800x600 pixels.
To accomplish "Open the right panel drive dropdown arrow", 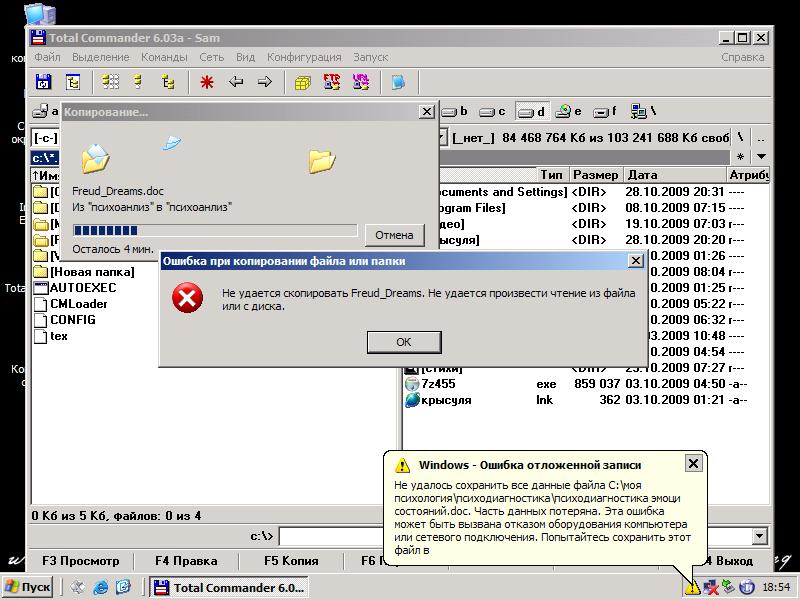I will (x=442, y=138).
